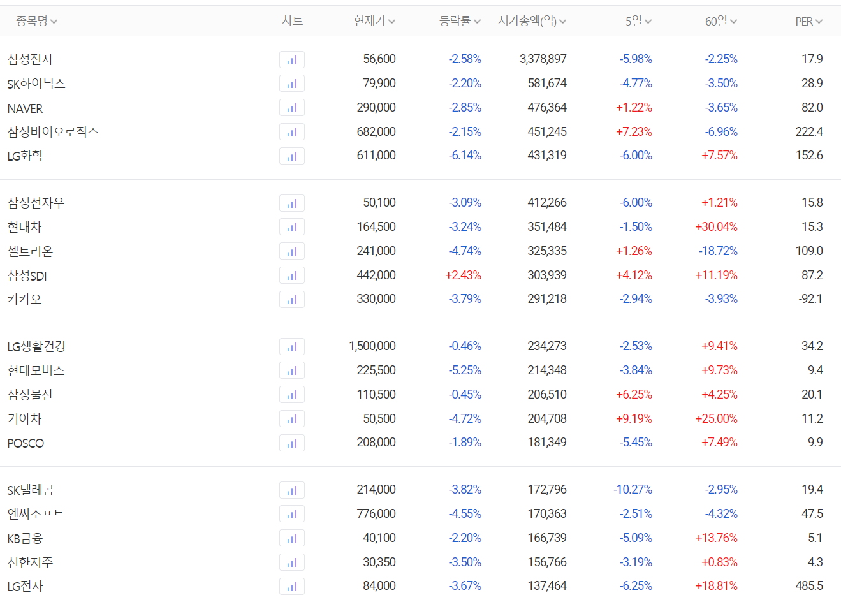Image resolution: width=841 pixels, height=616 pixels.
Task: Select 현대차 60-day value +30.04%
Action: pos(717,227)
